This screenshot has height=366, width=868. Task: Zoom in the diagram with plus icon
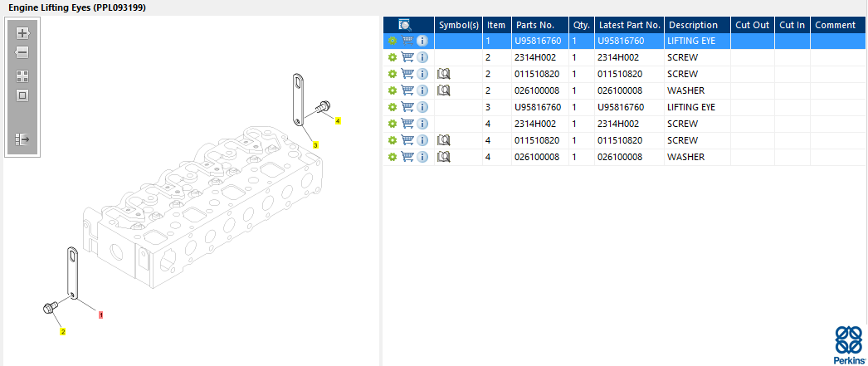tap(22, 33)
